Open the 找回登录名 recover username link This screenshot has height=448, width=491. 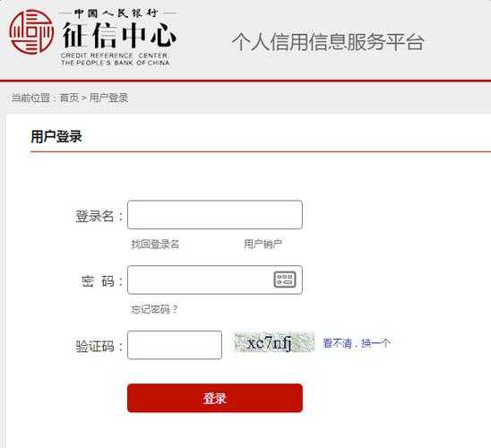coord(155,245)
